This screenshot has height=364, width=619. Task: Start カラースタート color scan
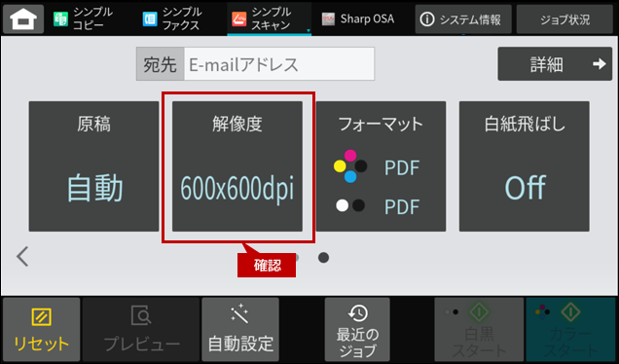(x=570, y=329)
